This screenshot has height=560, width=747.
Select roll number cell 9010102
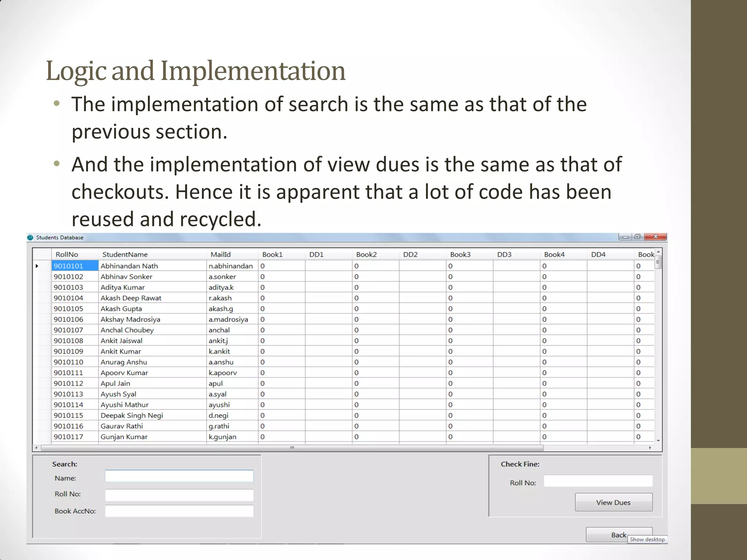(75, 276)
